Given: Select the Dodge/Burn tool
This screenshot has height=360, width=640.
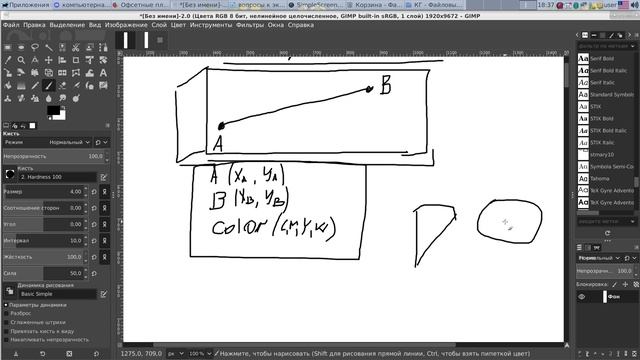Looking at the screenshot, I should tap(76, 98).
